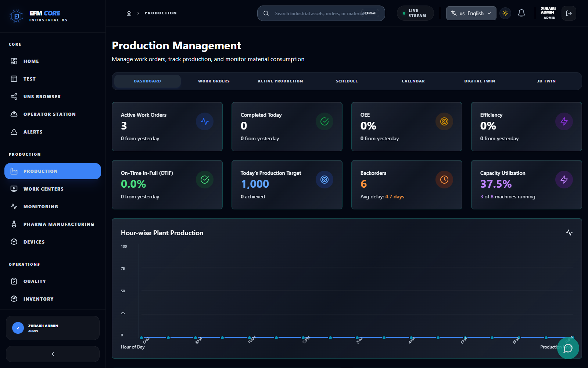This screenshot has width=588, height=368.
Task: Open the Alerts section in sidebar
Action: (x=33, y=132)
